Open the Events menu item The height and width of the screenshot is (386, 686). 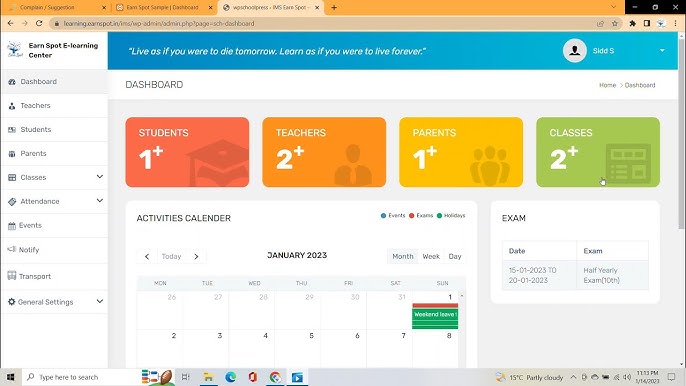coord(54,225)
